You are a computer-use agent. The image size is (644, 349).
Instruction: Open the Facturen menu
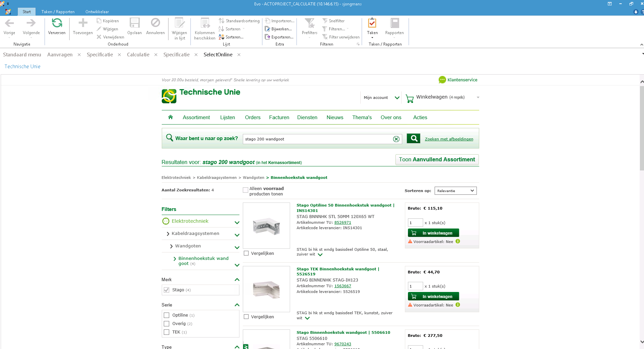[279, 117]
